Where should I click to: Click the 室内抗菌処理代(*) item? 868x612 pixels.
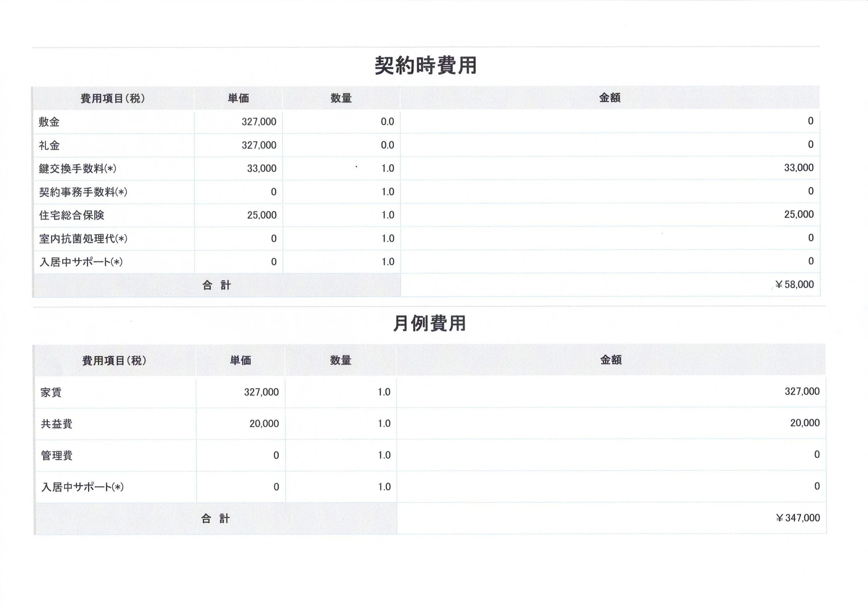[83, 239]
